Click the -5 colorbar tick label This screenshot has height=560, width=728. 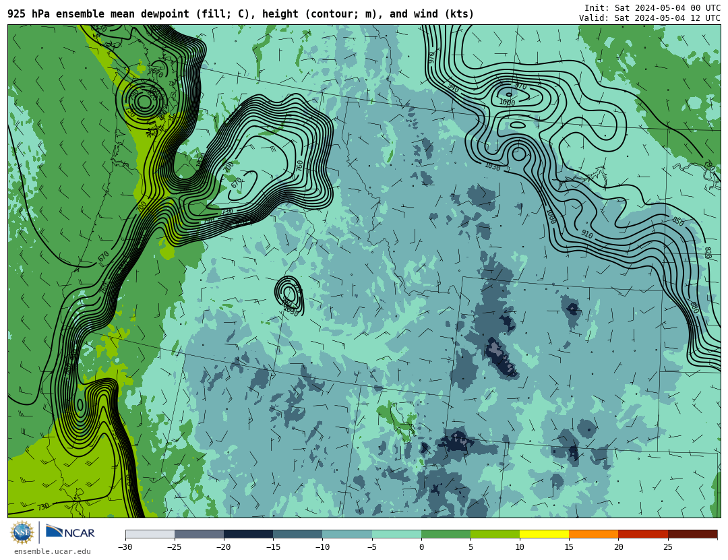point(371,547)
